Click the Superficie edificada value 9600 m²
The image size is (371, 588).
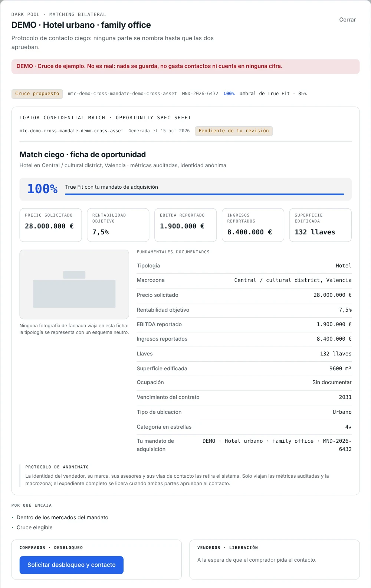pos(340,368)
